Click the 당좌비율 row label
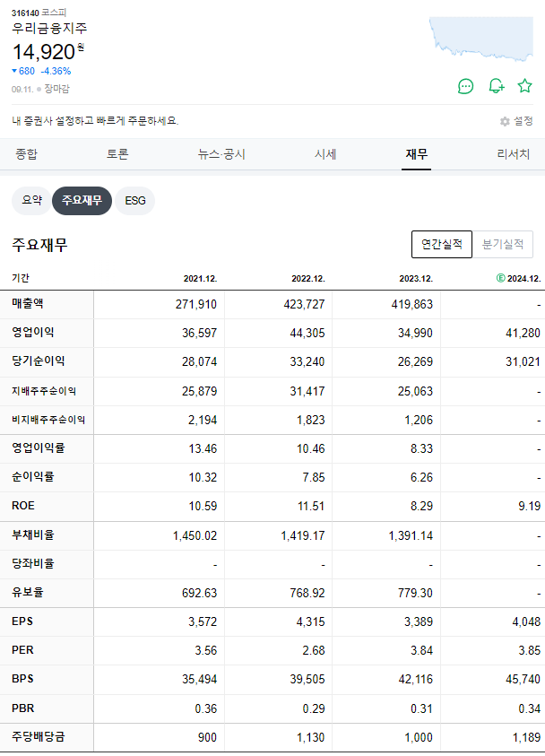 [33, 563]
